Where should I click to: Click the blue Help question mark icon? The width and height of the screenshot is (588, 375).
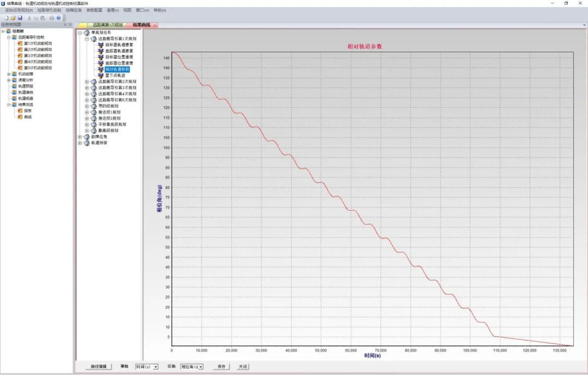[x=58, y=18]
